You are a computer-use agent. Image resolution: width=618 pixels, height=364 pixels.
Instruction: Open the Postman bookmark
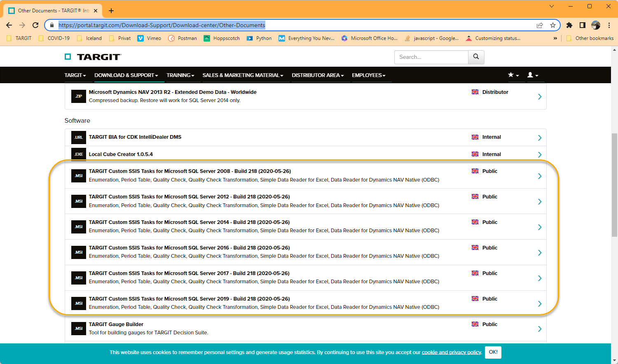click(x=183, y=38)
